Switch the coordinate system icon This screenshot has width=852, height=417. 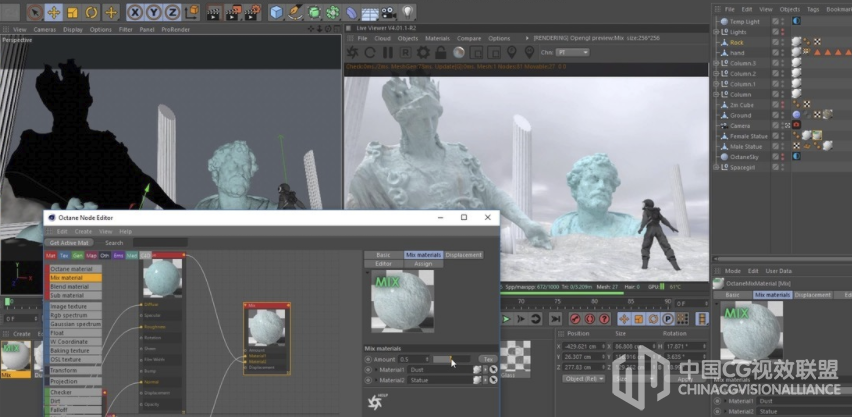pos(191,12)
